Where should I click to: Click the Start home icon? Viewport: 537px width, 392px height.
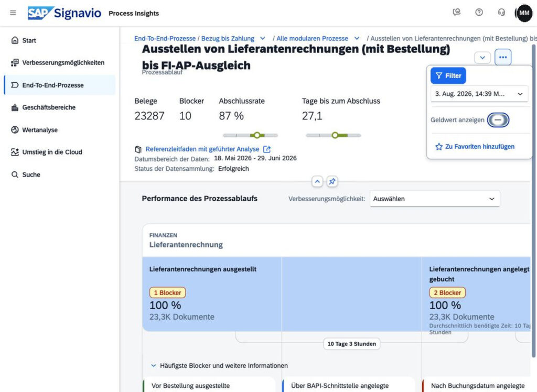pos(15,40)
